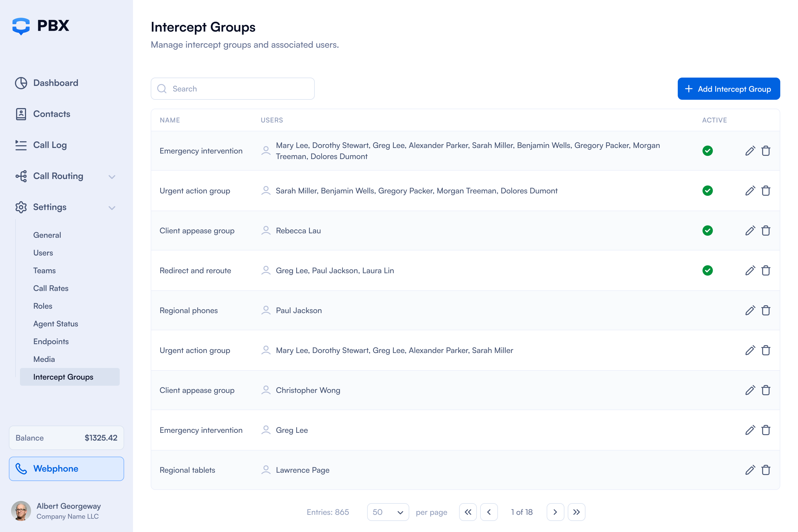Go to the last page of entries
The width and height of the screenshot is (798, 532).
click(576, 512)
